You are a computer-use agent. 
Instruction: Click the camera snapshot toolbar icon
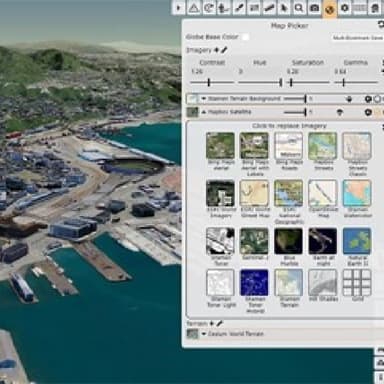point(314,8)
